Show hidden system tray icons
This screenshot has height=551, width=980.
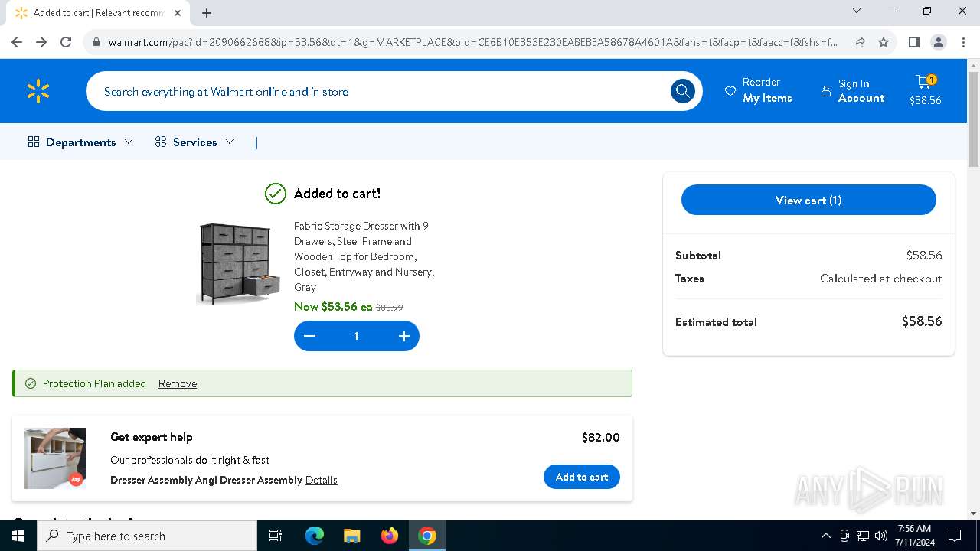pos(825,536)
